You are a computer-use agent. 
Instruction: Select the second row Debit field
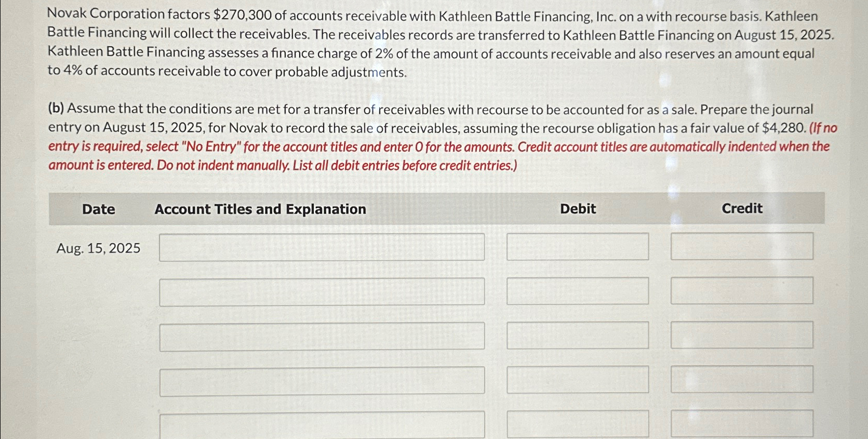tap(578, 291)
